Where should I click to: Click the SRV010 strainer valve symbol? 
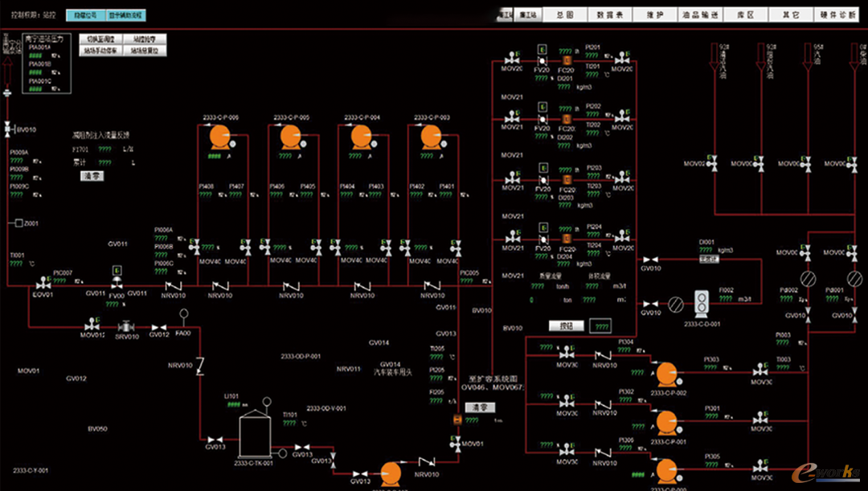[126, 326]
